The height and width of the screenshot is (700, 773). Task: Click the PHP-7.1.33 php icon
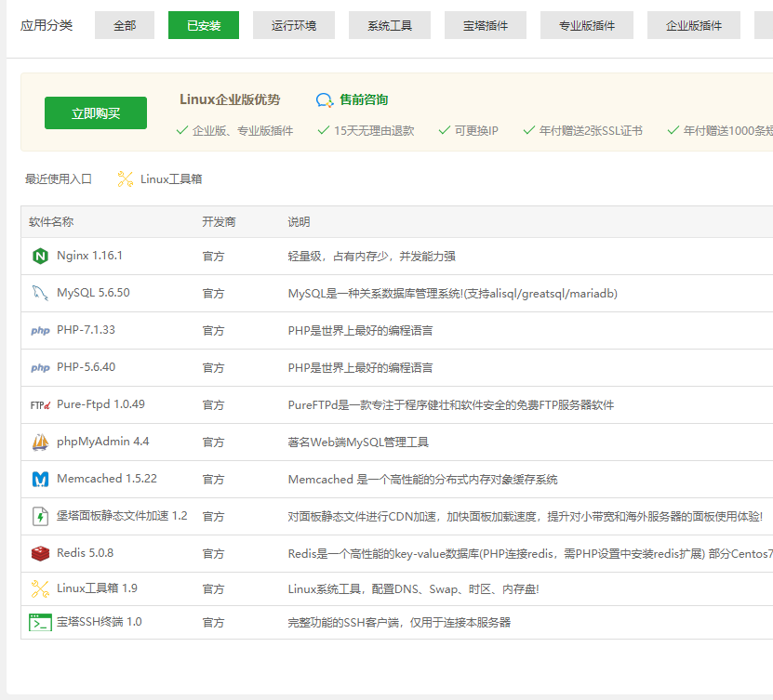tap(40, 331)
